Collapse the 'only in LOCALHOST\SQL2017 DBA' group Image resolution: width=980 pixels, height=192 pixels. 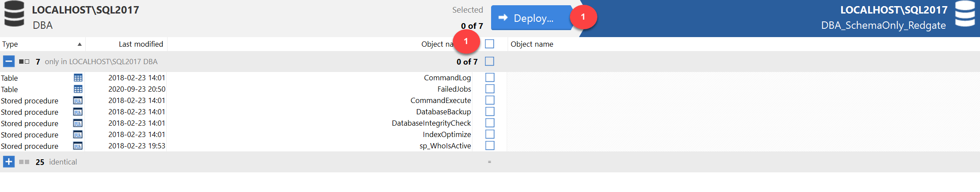coord(9,62)
